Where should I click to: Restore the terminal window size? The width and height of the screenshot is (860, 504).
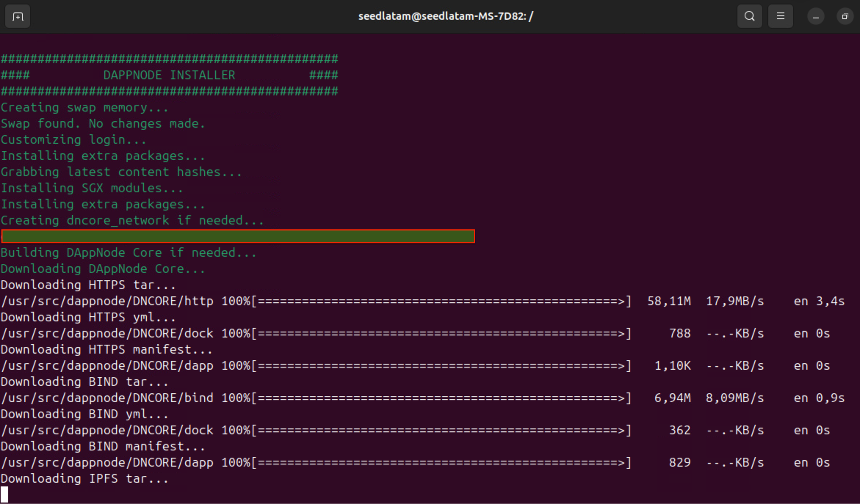tap(845, 16)
